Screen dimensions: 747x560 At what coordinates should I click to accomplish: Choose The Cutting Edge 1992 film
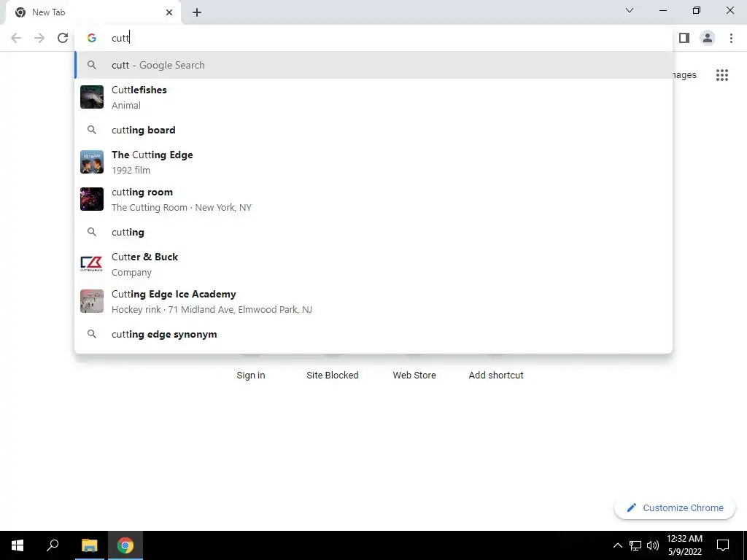pos(374,163)
